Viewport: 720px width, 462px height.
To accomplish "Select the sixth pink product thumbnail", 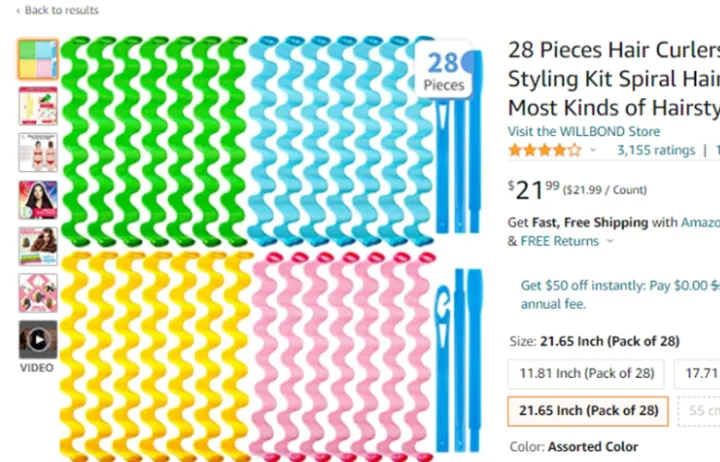I will coord(38,293).
